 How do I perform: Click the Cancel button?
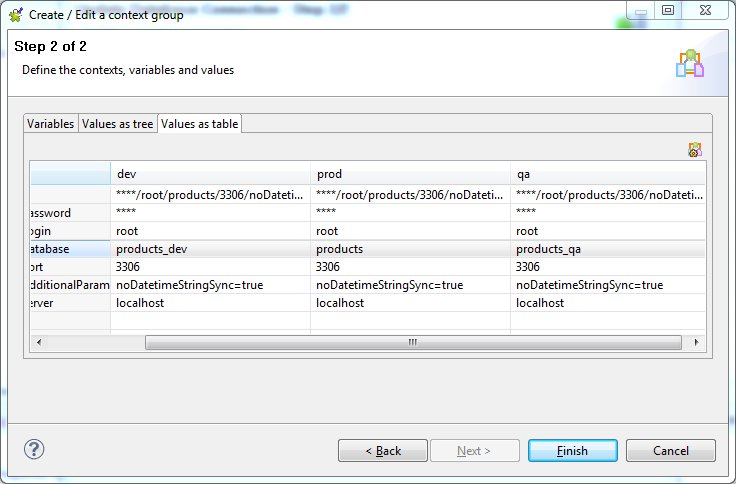[671, 451]
